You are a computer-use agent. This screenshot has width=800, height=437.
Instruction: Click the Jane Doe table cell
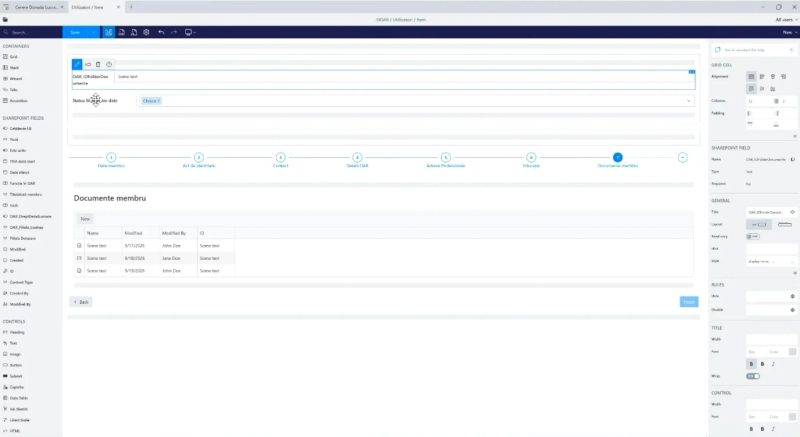pyautogui.click(x=171, y=258)
